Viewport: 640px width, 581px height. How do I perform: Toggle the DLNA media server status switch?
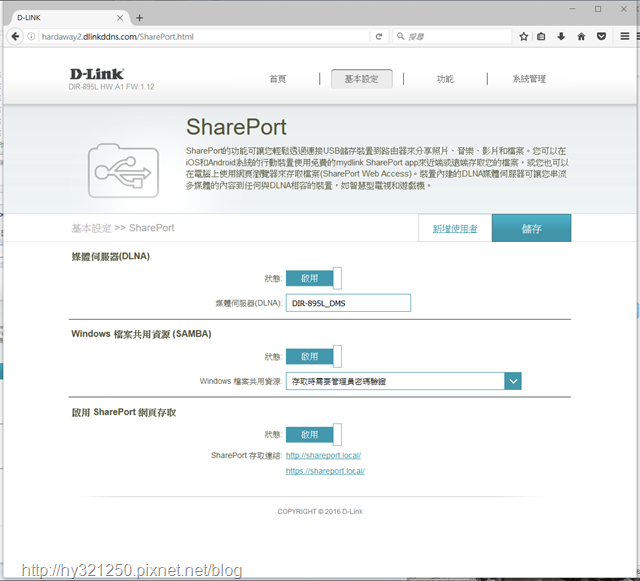click(x=313, y=278)
